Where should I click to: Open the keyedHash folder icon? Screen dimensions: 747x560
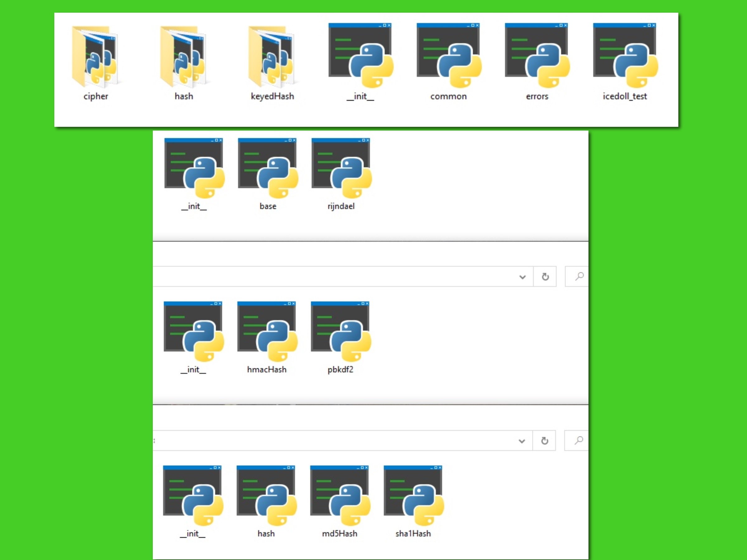tap(272, 56)
